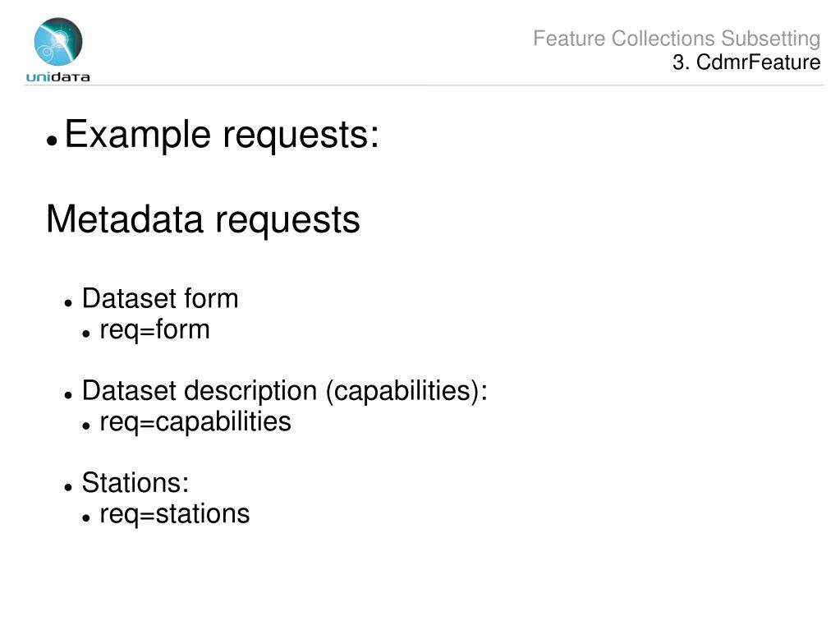The width and height of the screenshot is (840, 630).
Task: Click the unidata wordmark under the logo
Action: [x=57, y=77]
